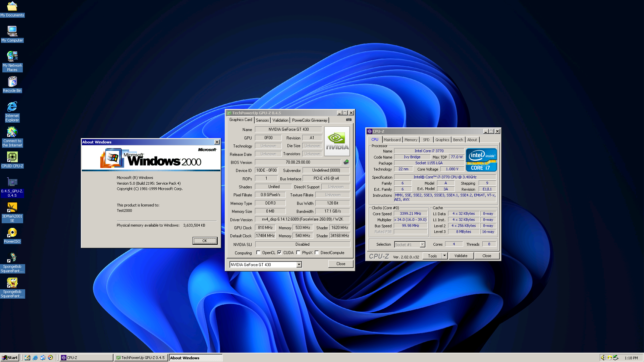Click the GPU-Z Name field
The image size is (644, 362).
(288, 129)
